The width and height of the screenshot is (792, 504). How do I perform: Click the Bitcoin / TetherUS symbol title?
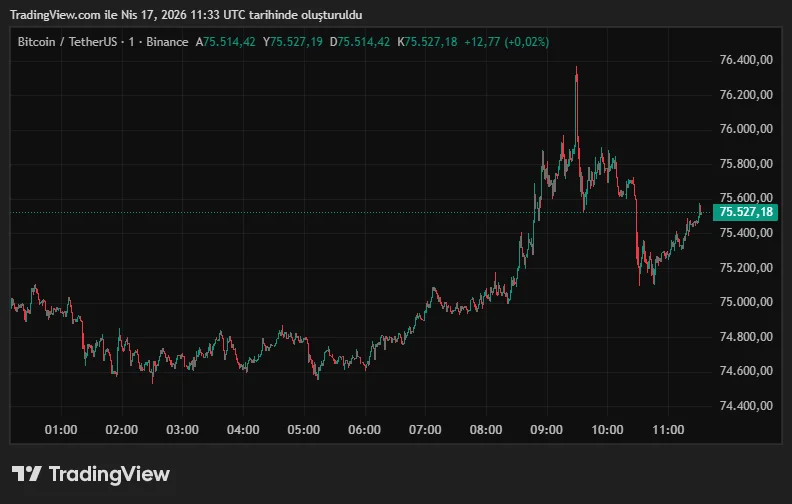pos(67,42)
